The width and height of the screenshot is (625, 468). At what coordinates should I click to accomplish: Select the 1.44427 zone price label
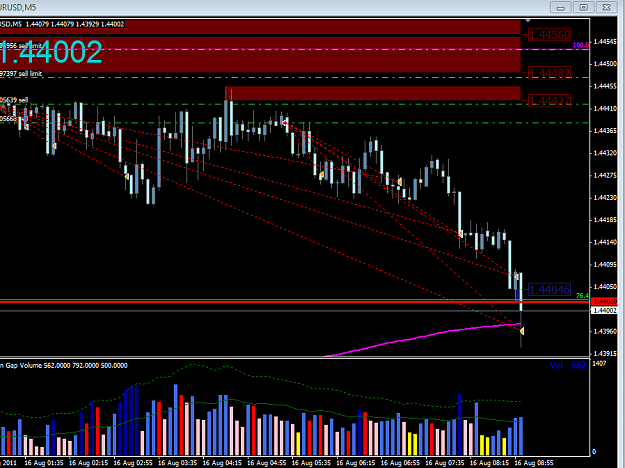click(x=550, y=101)
